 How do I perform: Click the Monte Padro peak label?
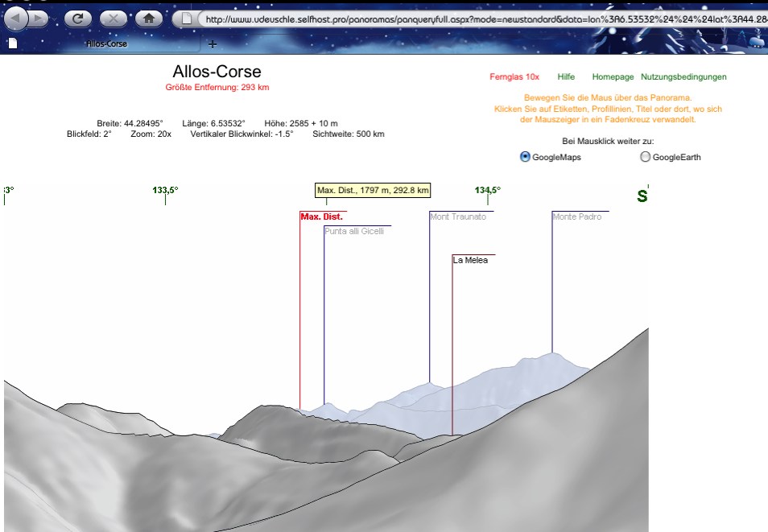click(577, 217)
